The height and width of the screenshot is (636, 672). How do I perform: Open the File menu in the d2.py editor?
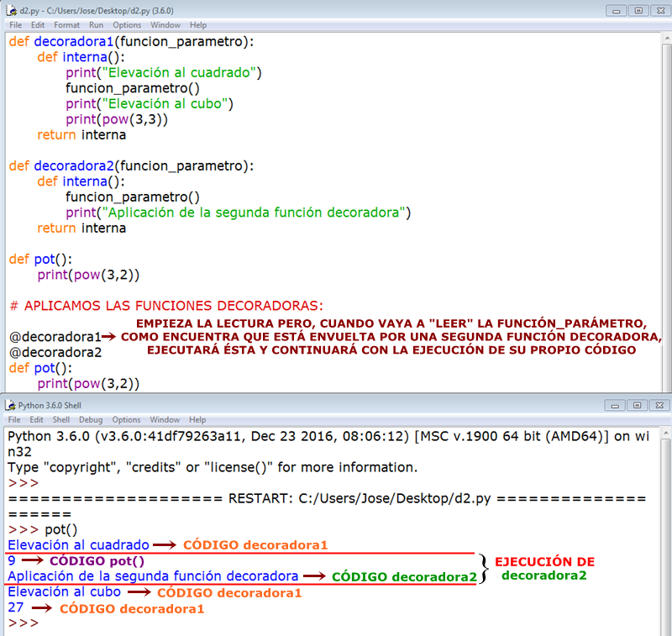pyautogui.click(x=15, y=24)
